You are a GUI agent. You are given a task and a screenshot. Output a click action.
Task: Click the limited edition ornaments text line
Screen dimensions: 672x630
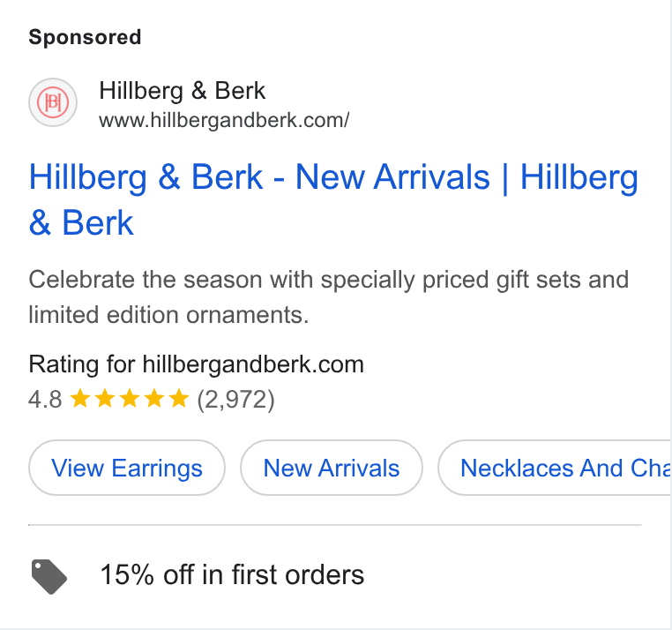click(168, 315)
